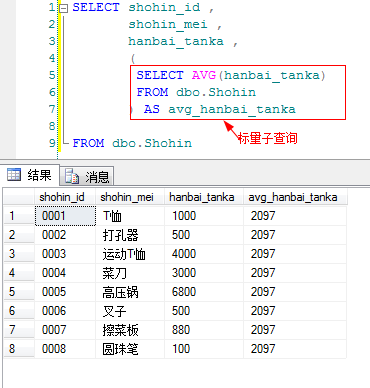This screenshot has height=388, width=370.
Task: Click the 880 price cell
Action: (x=204, y=330)
